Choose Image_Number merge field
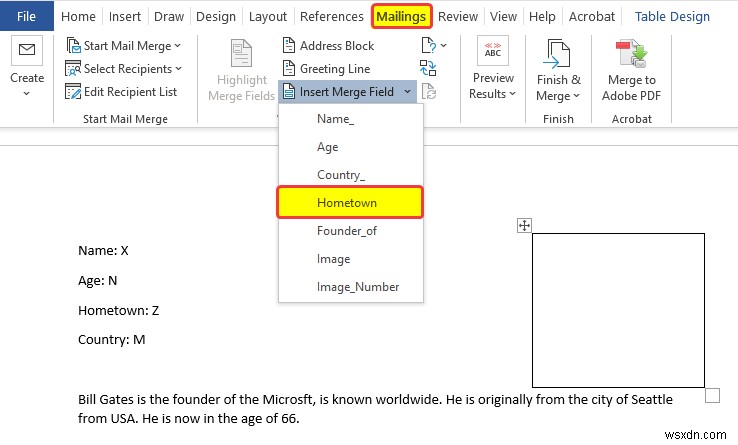738x445 pixels. coord(351,287)
